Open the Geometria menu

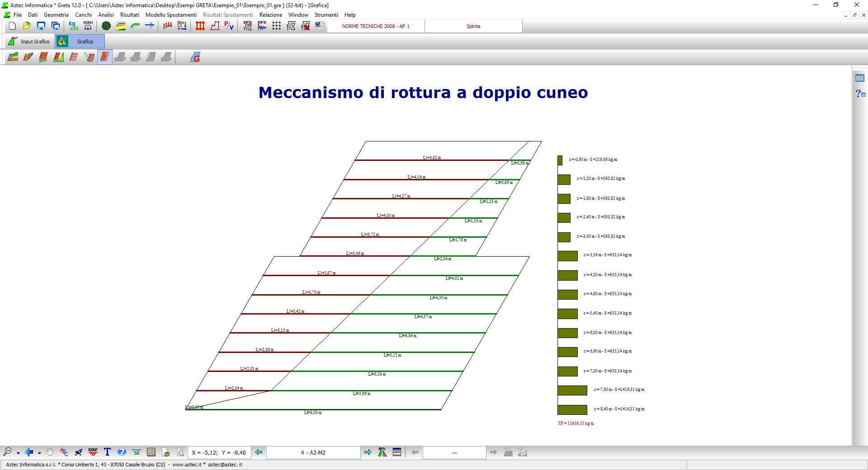(56, 15)
